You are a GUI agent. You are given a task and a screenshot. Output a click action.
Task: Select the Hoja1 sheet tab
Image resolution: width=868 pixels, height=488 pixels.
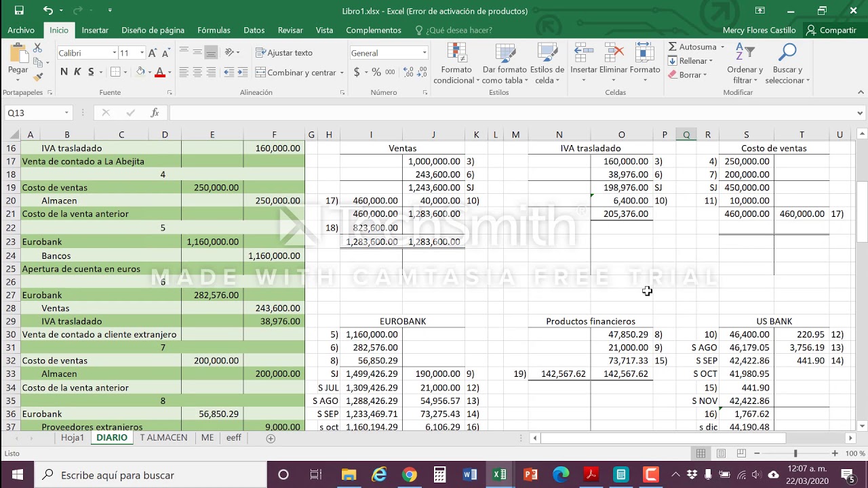73,438
